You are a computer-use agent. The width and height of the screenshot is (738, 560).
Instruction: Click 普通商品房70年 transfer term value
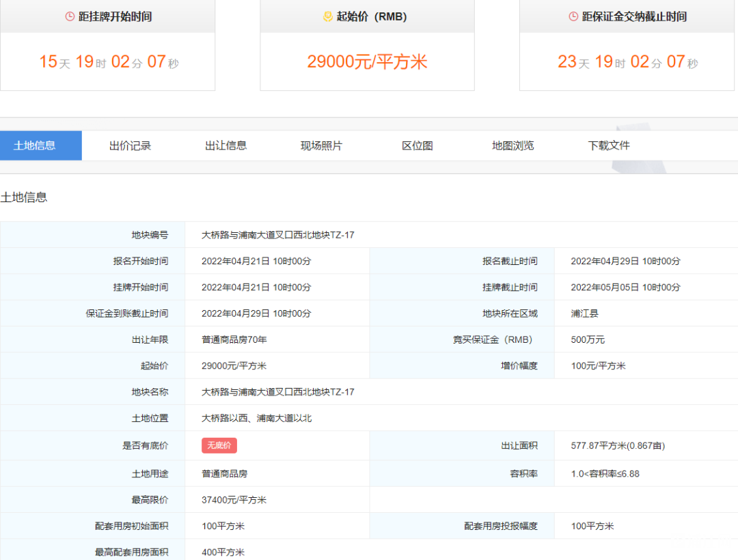234,339
